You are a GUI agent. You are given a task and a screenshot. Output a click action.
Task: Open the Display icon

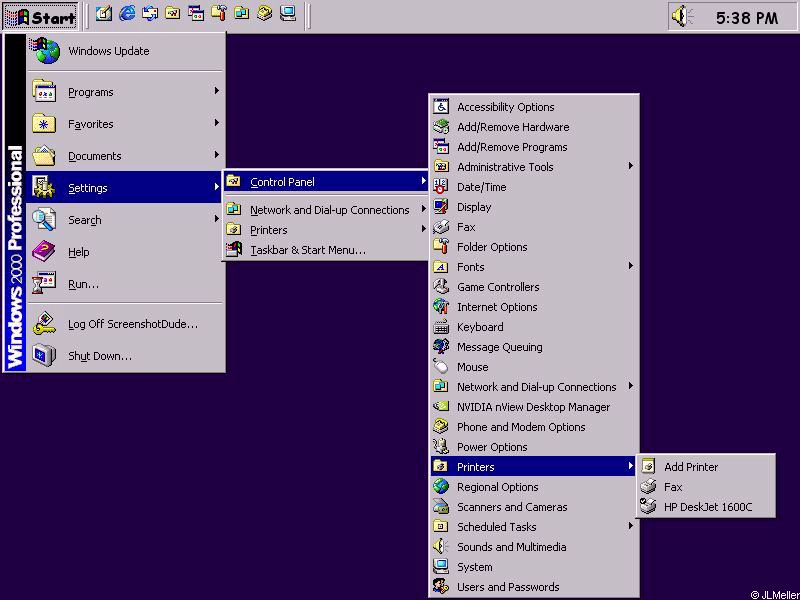441,207
